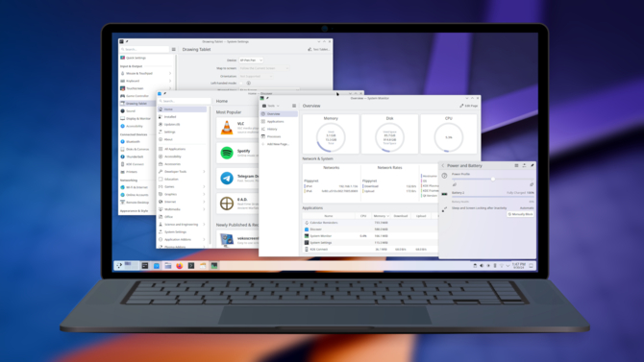Open Tools dropdown in System Monitor
The width and height of the screenshot is (644, 362).
271,106
